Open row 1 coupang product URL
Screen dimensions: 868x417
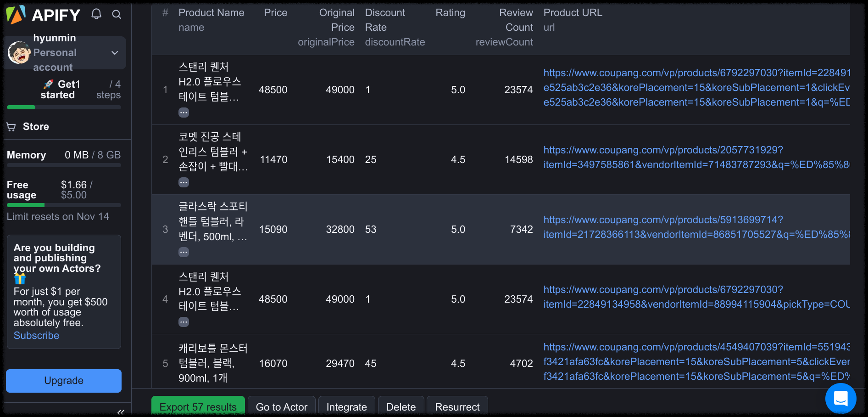(x=696, y=88)
